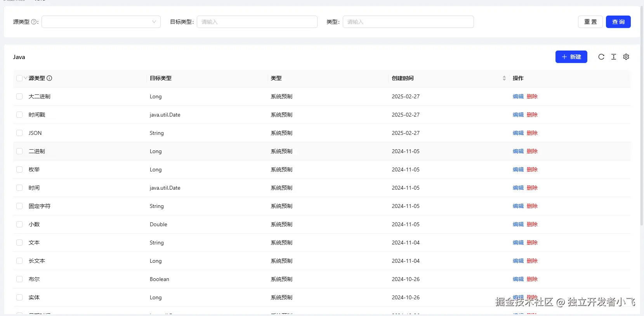Check the 二进制 row checkbox

[x=19, y=151]
